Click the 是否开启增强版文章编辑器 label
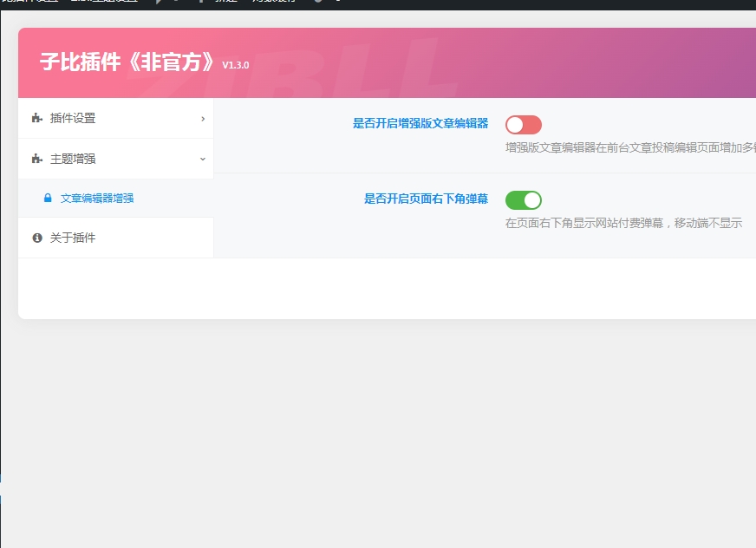Image resolution: width=756 pixels, height=548 pixels. pyautogui.click(x=420, y=123)
